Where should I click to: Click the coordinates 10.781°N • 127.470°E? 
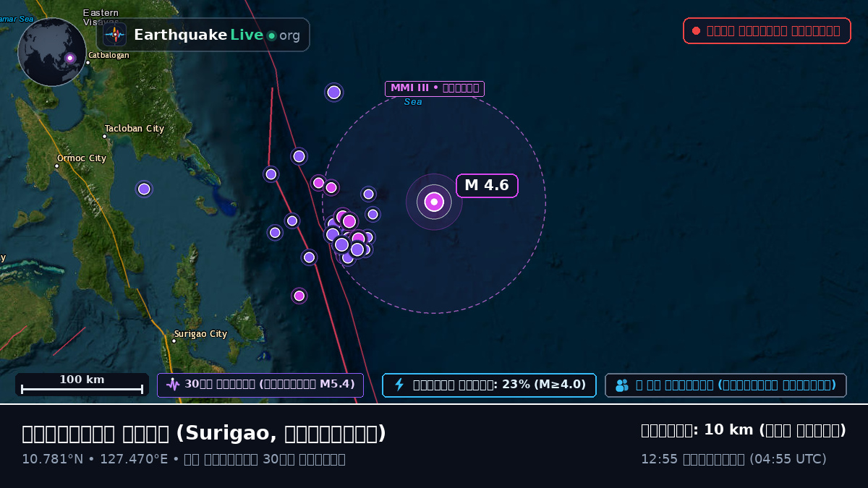[95, 459]
